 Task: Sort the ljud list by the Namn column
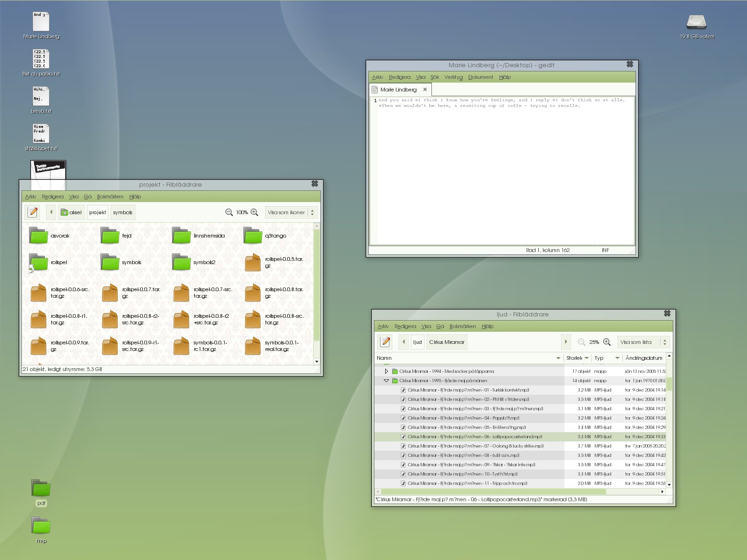(469, 358)
